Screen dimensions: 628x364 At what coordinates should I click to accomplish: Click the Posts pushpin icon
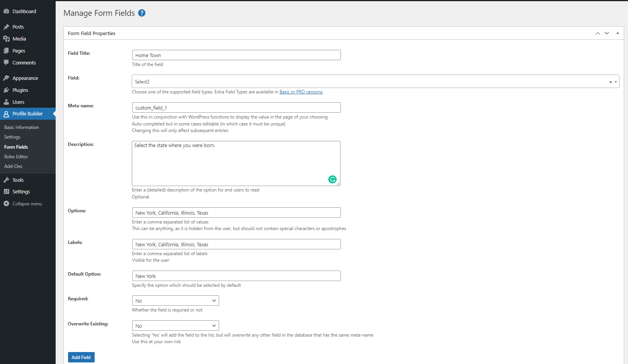click(6, 27)
